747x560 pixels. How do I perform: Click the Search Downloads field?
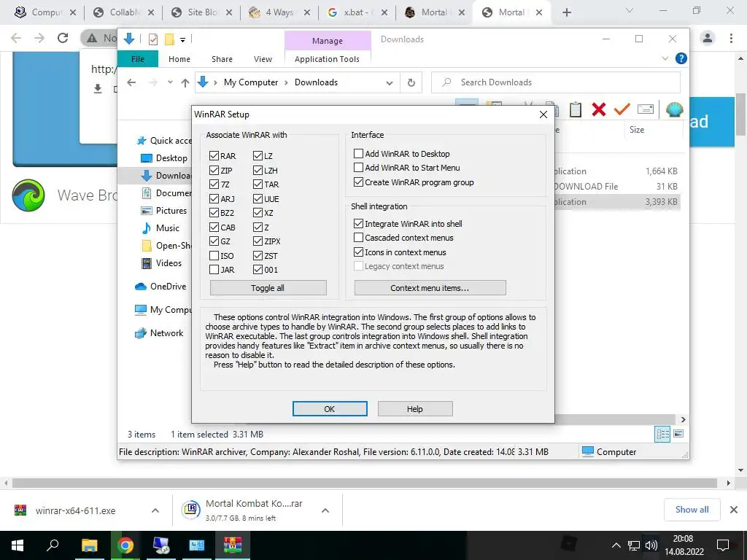[x=555, y=82]
